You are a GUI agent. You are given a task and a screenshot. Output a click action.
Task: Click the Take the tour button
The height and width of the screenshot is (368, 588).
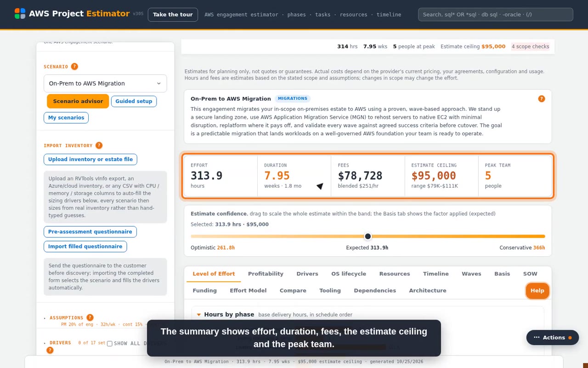(173, 15)
